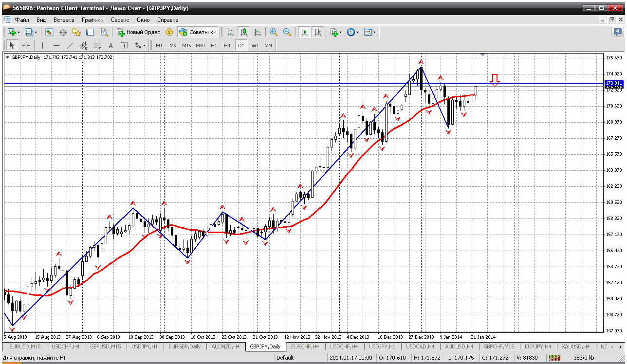Click the chart shift triangle marker

click(x=482, y=54)
